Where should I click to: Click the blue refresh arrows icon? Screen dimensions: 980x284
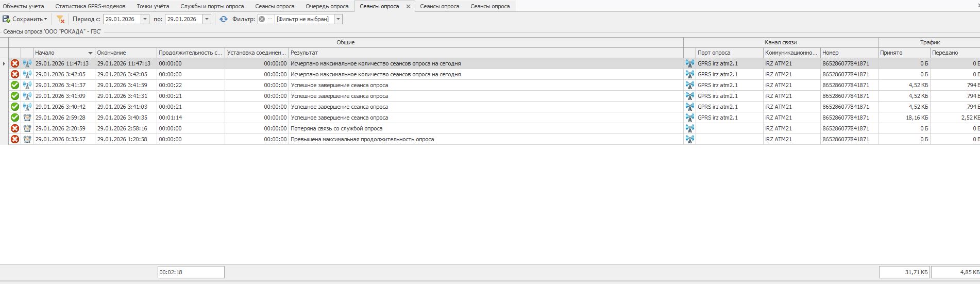(223, 19)
